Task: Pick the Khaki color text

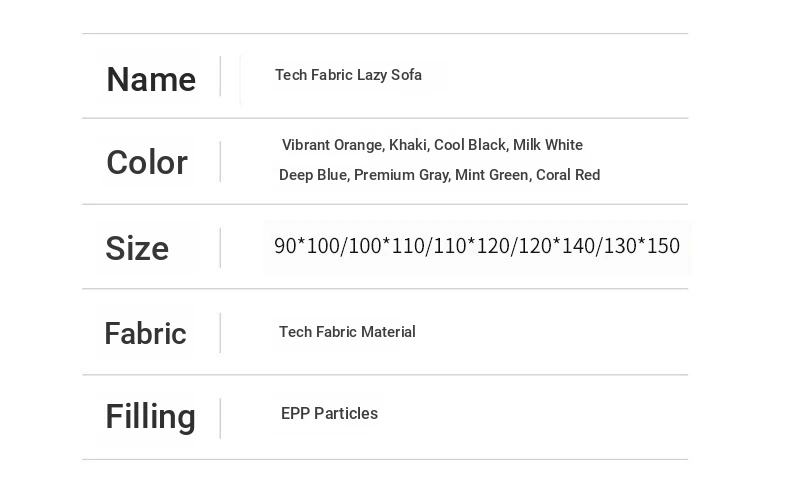Action: pyautogui.click(x=407, y=145)
